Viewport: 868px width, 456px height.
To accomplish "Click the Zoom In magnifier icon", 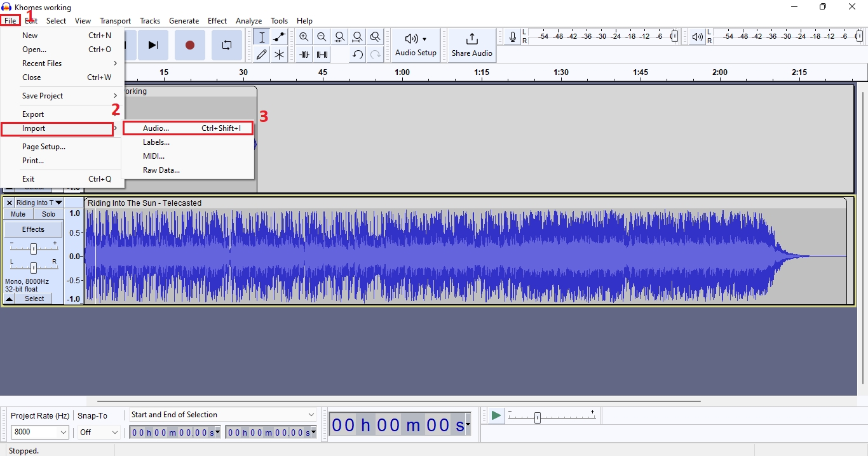I will 304,37.
